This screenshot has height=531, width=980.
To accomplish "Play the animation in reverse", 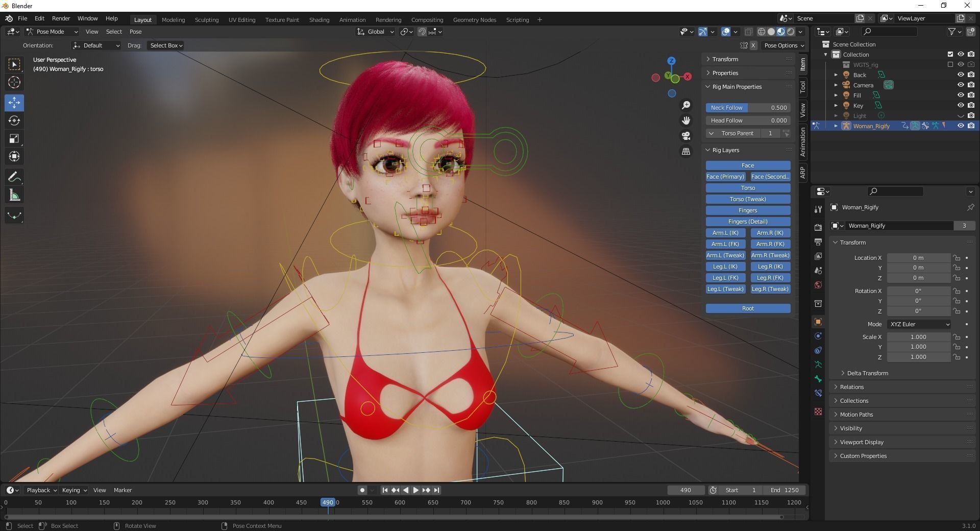I will click(x=405, y=490).
